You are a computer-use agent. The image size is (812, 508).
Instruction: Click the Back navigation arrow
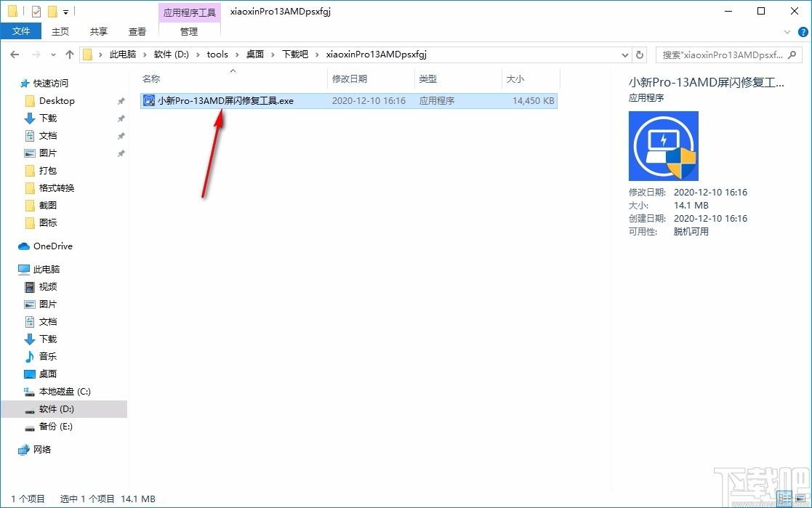(x=15, y=55)
